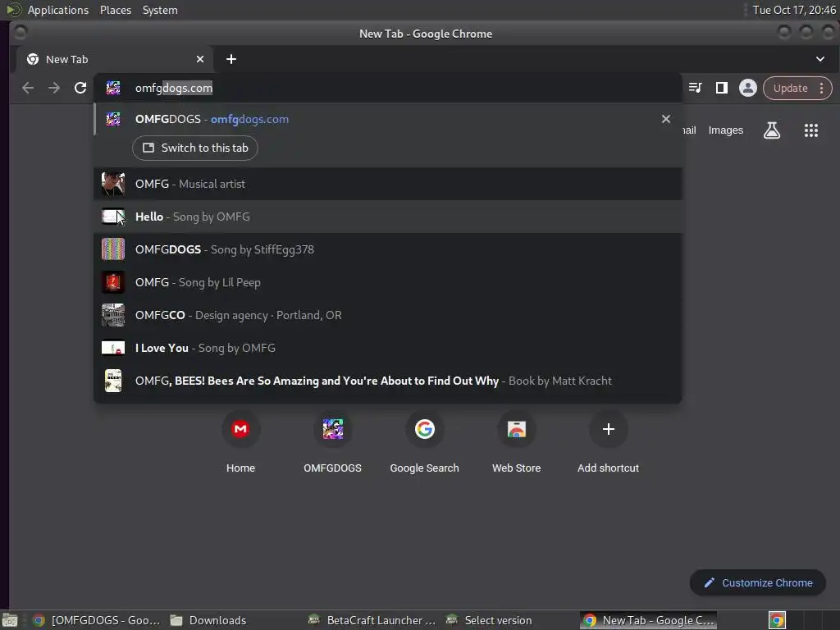This screenshot has height=630, width=840.
Task: Open the Chrome side panel icon
Action: [x=722, y=88]
